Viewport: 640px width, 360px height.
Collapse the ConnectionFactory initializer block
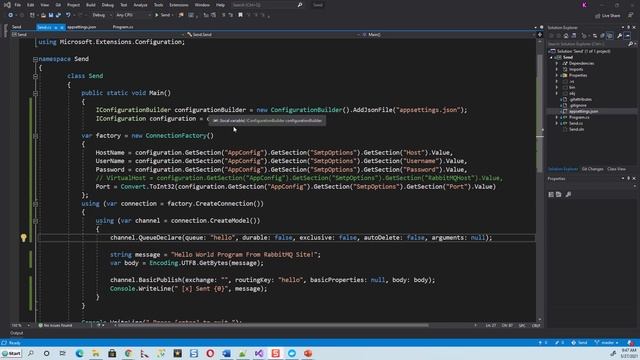click(36, 136)
